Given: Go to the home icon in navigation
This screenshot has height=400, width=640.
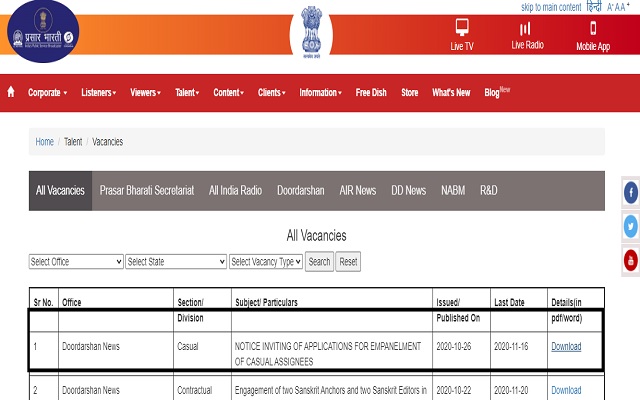Looking at the screenshot, I should coord(11,92).
